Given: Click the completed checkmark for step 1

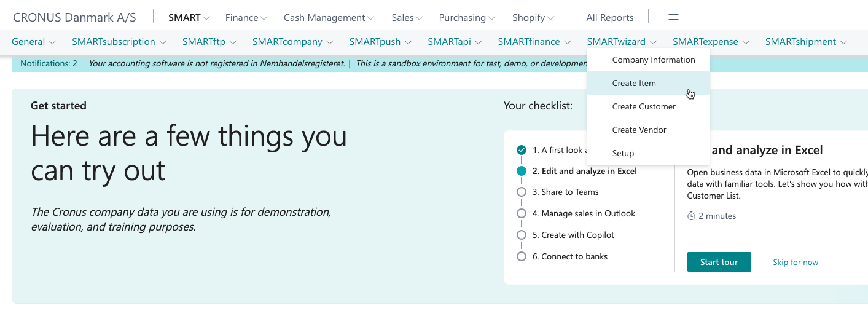Looking at the screenshot, I should (522, 150).
